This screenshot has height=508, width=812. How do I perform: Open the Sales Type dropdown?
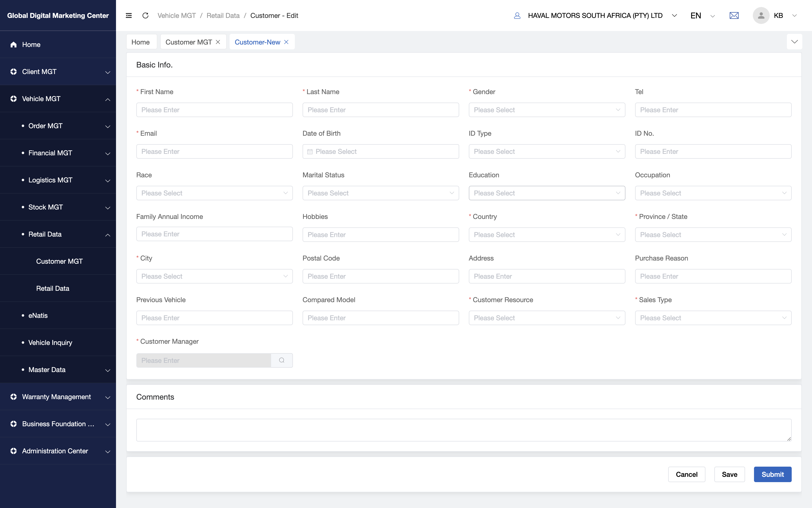[x=713, y=318]
